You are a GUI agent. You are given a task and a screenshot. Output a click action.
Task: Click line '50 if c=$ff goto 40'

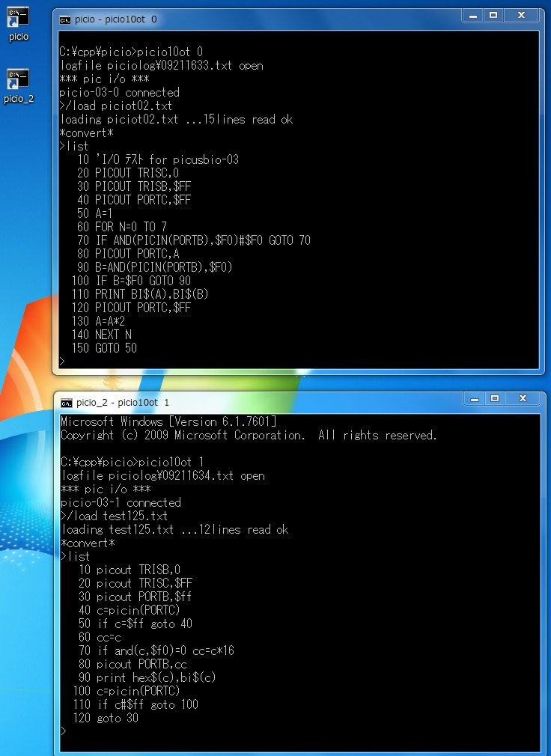[136, 624]
